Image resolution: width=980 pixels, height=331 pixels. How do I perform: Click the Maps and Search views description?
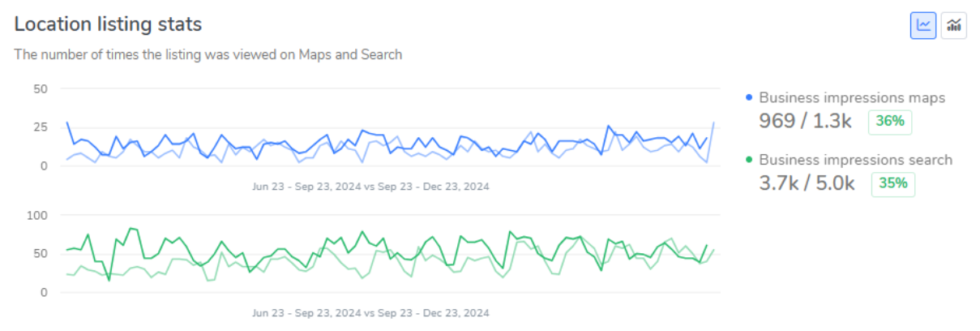(x=208, y=55)
